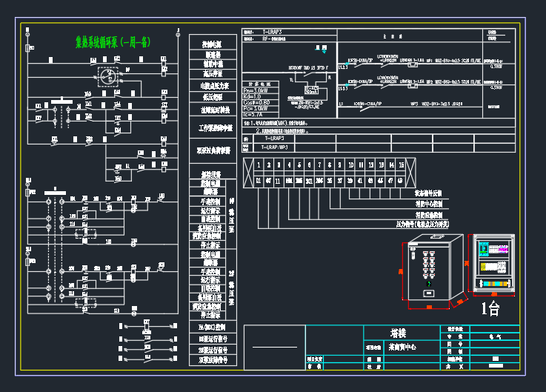Select the T-LRAP3 panel name label
The height and width of the screenshot is (392, 546).
(272, 32)
